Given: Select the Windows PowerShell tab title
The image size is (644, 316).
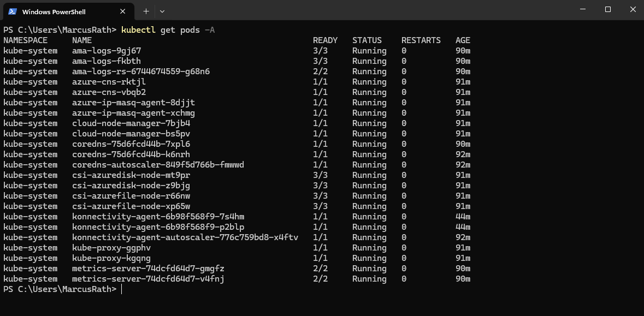Looking at the screenshot, I should [x=54, y=11].
